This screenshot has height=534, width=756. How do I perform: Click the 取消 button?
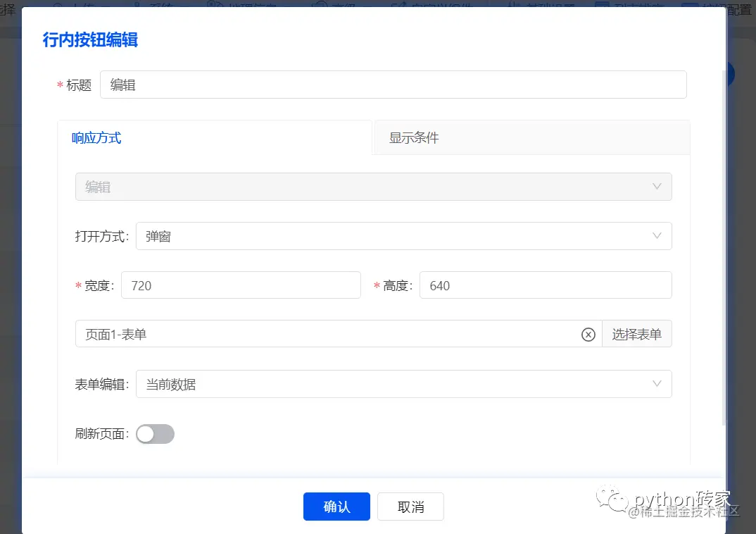click(410, 506)
